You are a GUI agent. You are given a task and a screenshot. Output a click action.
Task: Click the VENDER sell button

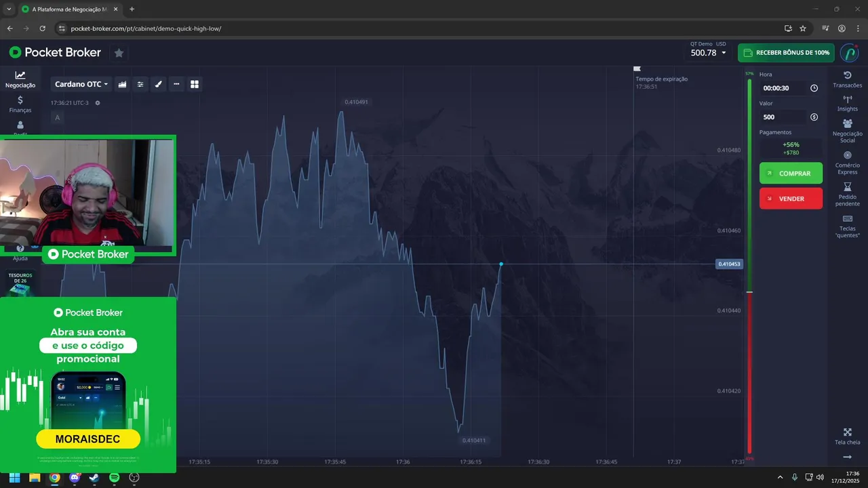click(791, 199)
